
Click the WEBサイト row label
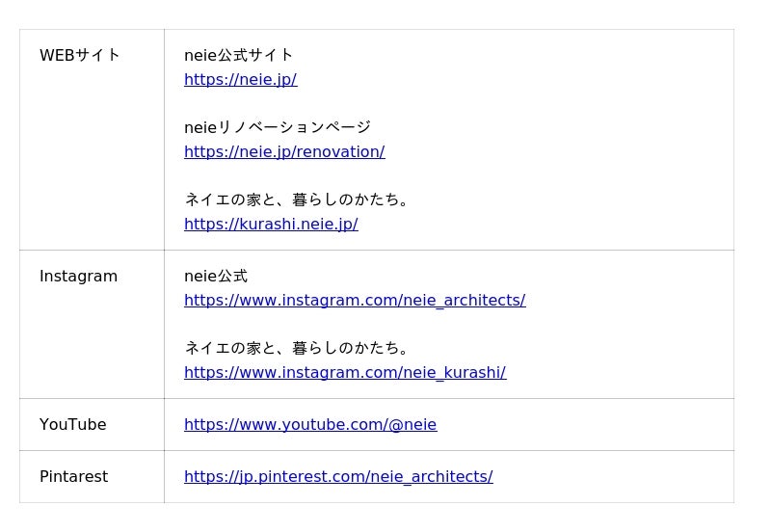point(80,56)
